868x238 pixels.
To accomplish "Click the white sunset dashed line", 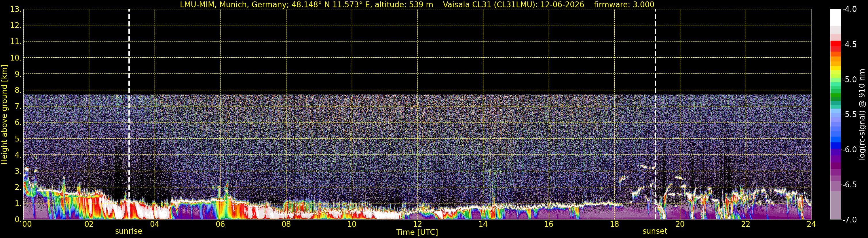I will [655, 114].
